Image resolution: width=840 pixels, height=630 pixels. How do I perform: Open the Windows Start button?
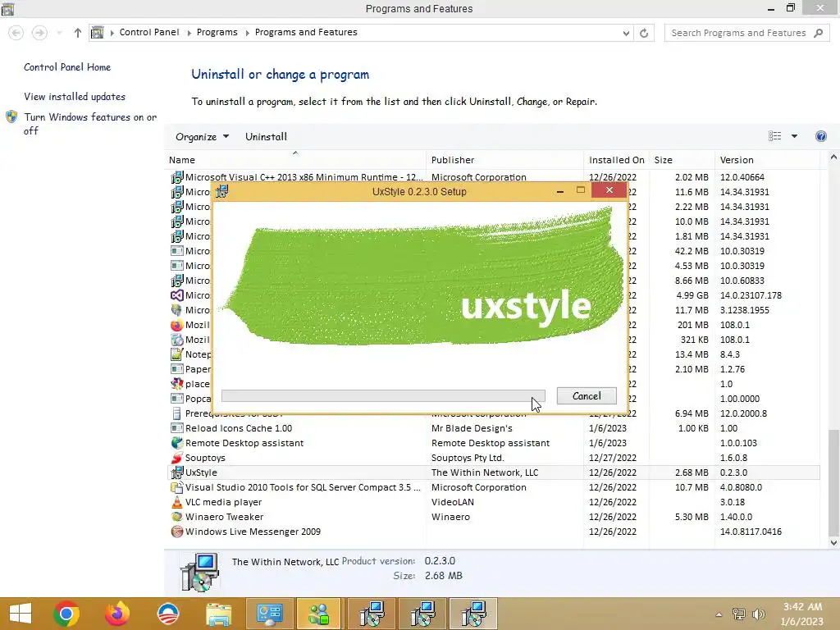pyautogui.click(x=21, y=614)
